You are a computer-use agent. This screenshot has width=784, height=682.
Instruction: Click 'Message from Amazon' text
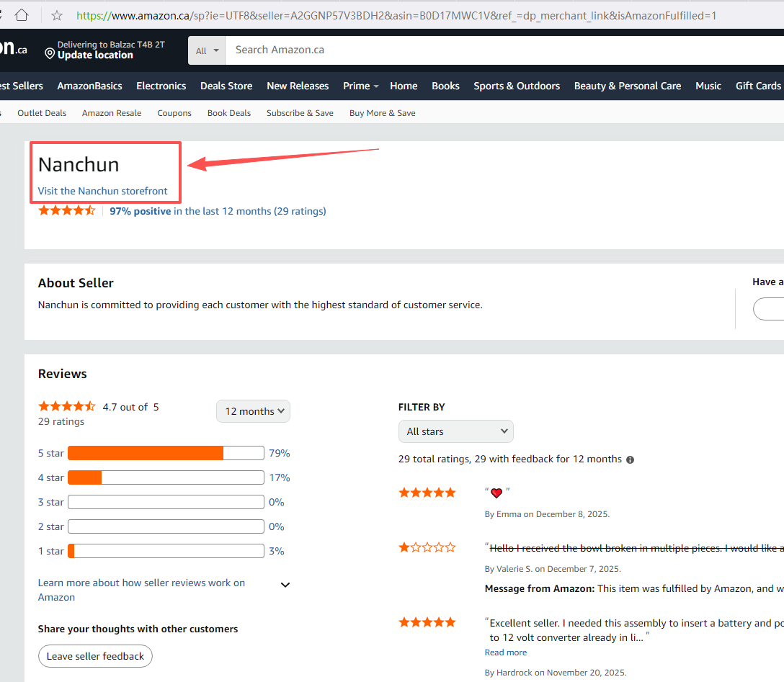(540, 588)
